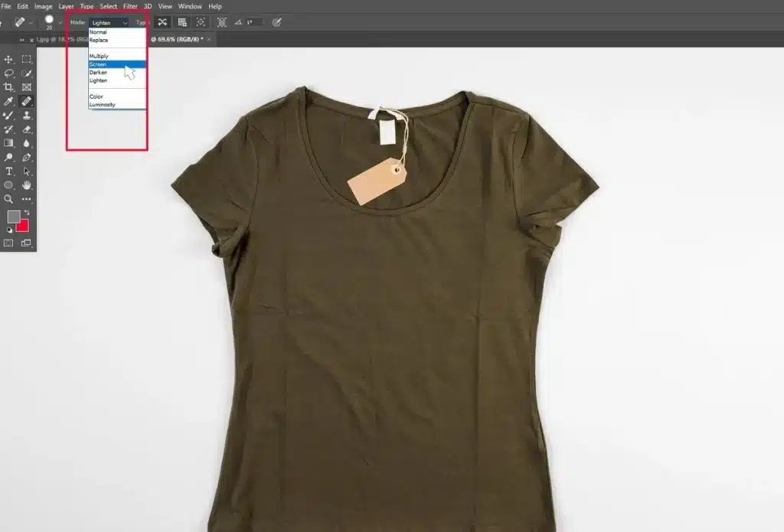Select the Hand tool
784x532 pixels.
coord(27,185)
